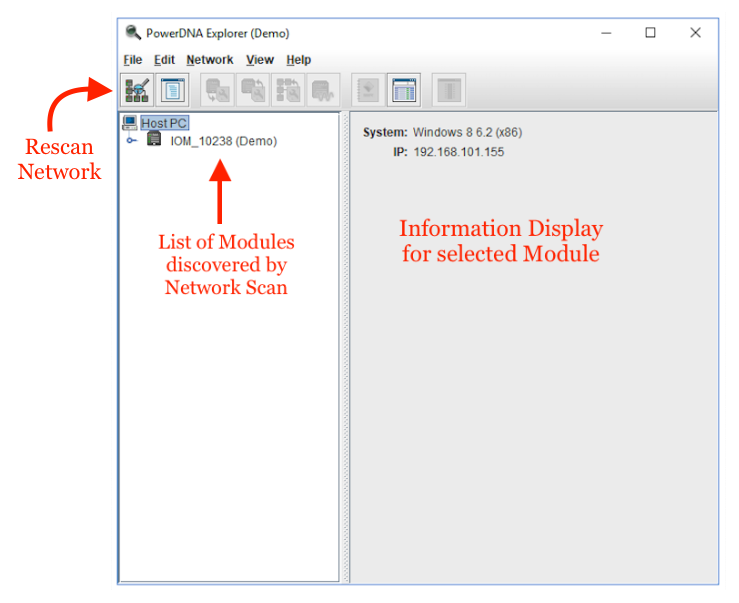Minimize the PowerDNA Explorer window
The image size is (739, 603).
[606, 33]
